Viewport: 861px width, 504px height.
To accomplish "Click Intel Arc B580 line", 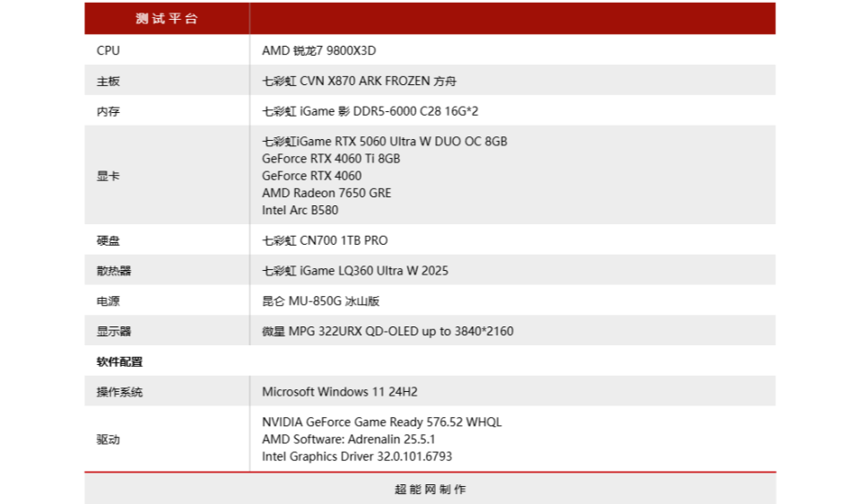I will click(x=300, y=210).
